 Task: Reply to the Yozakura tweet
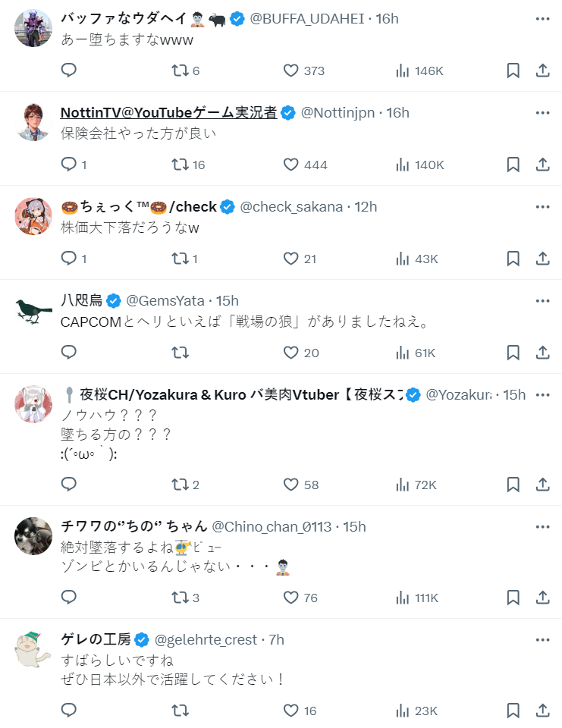[69, 485]
